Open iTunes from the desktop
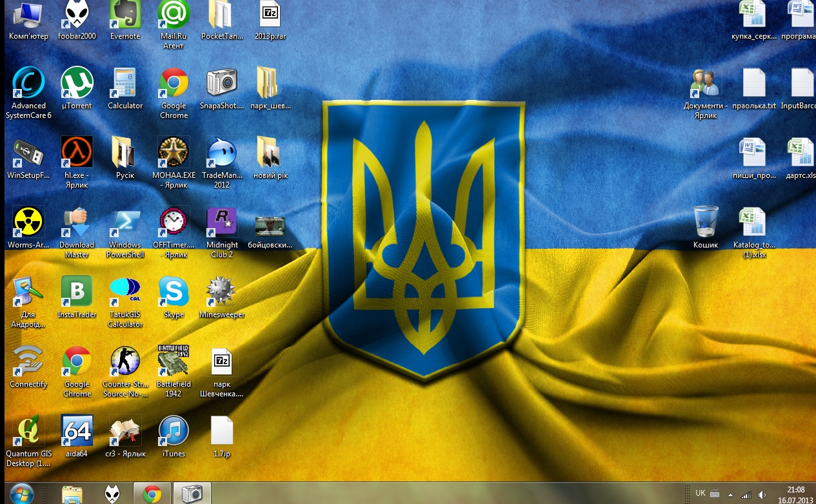Screen dimensions: 816x504 [x=174, y=436]
